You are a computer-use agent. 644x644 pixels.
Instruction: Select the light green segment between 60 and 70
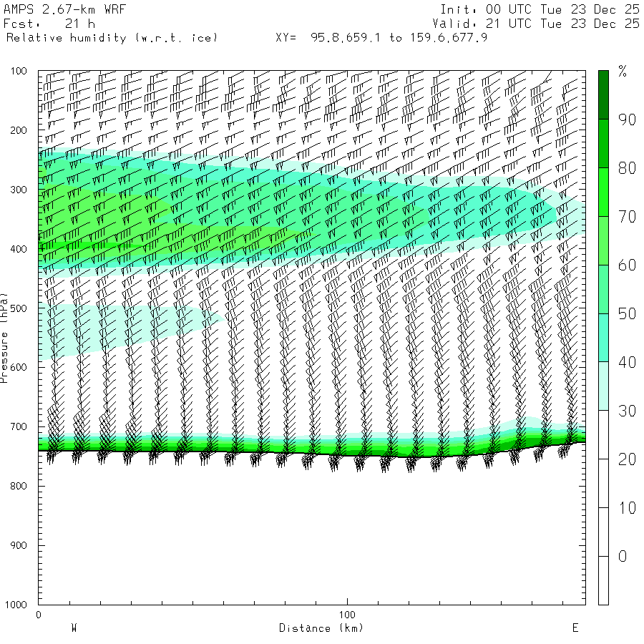point(604,240)
